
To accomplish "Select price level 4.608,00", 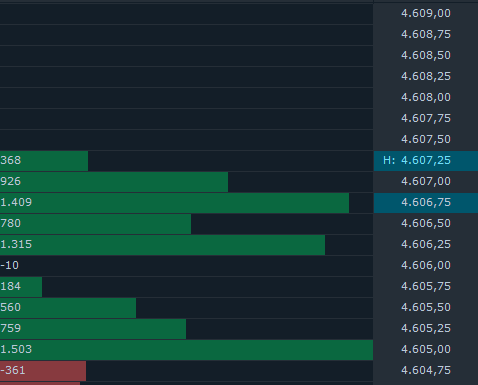I will pyautogui.click(x=426, y=98).
